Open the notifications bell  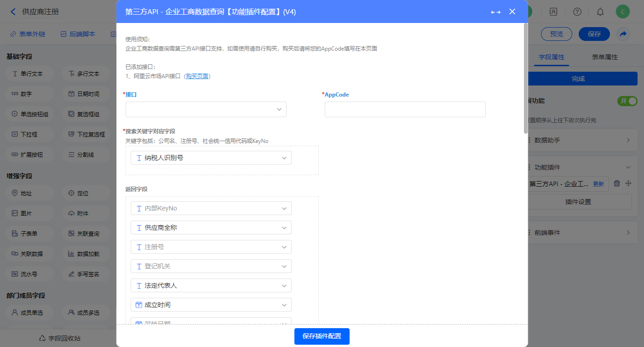click(600, 12)
